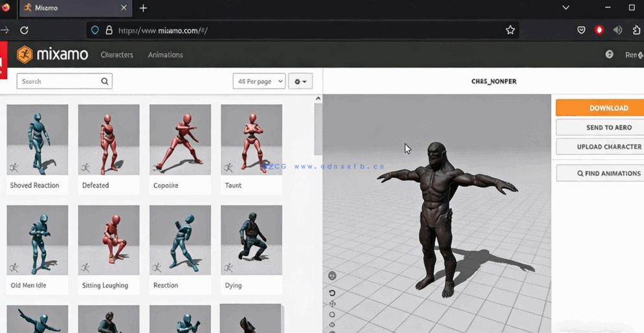Click running-man icon on Reaction card

coord(157,268)
